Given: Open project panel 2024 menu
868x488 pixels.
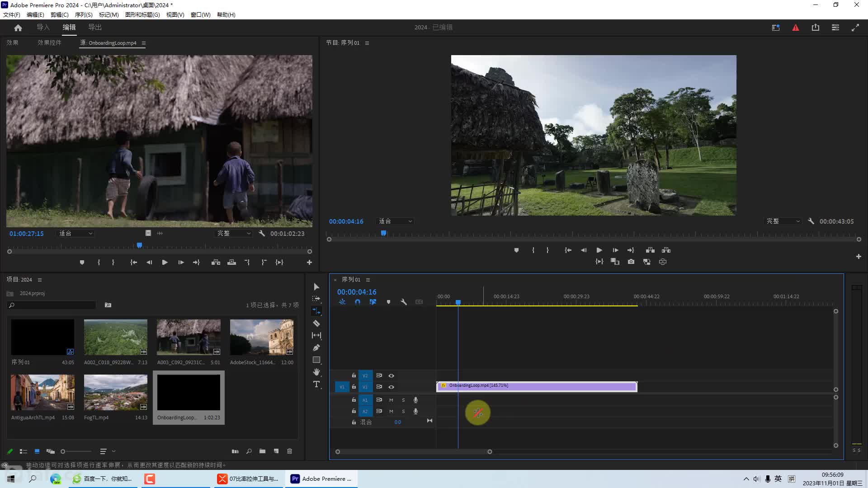Looking at the screenshot, I should coord(40,280).
